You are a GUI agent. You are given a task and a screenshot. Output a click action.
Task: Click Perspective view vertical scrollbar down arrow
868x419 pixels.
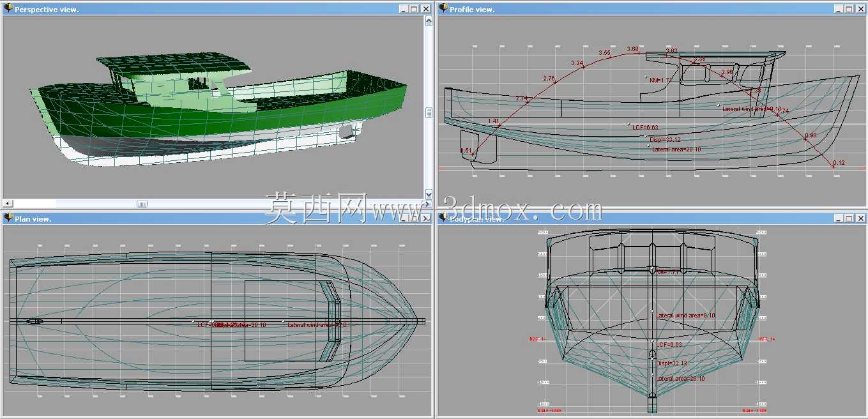429,194
